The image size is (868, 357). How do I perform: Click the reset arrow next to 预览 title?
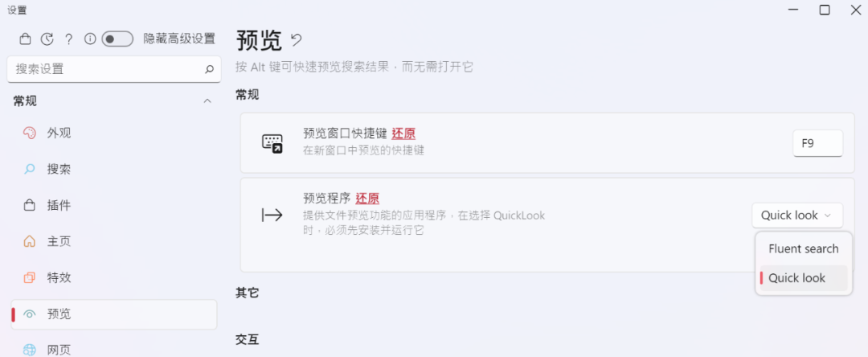click(297, 40)
